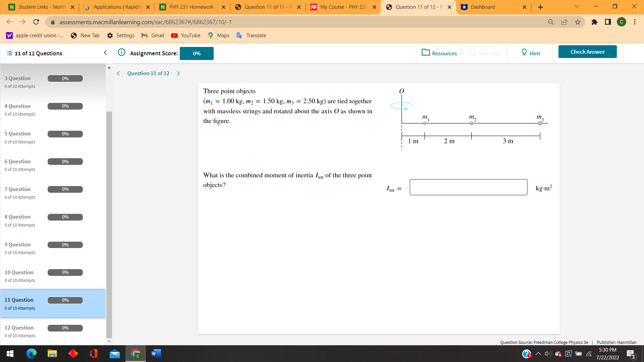Image resolution: width=644 pixels, height=362 pixels.
Task: Open the Windows Start menu
Action: 10,354
